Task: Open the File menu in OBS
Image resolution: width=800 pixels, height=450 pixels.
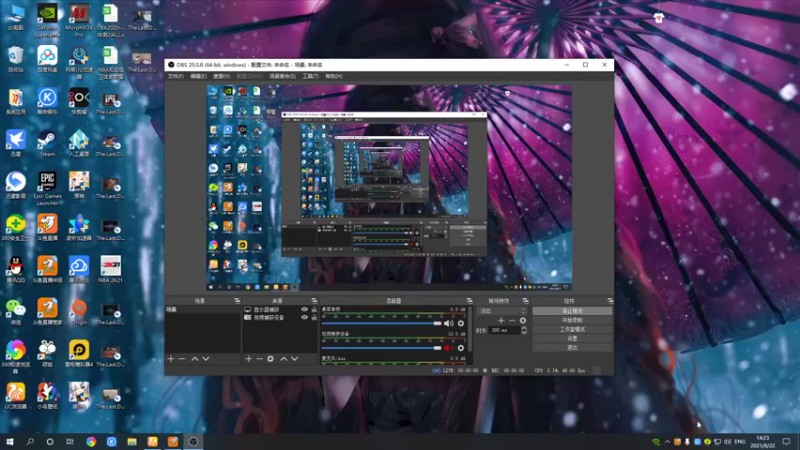Action: 176,76
